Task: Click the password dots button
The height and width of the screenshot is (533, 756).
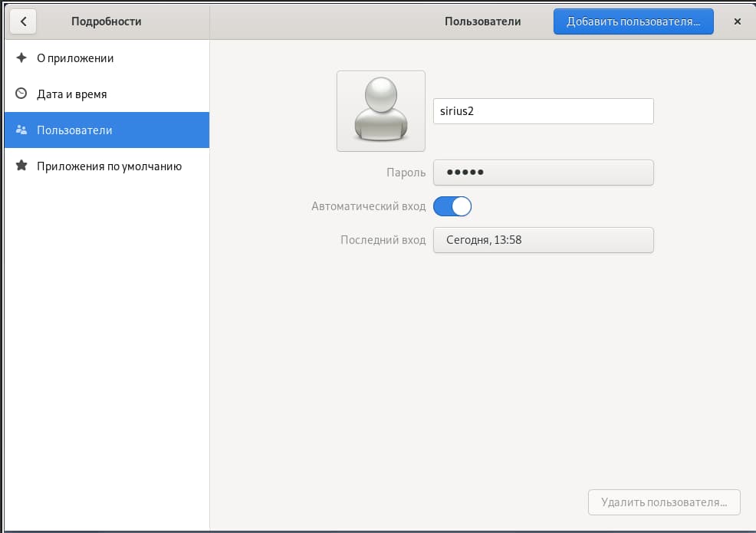Action: (x=543, y=173)
